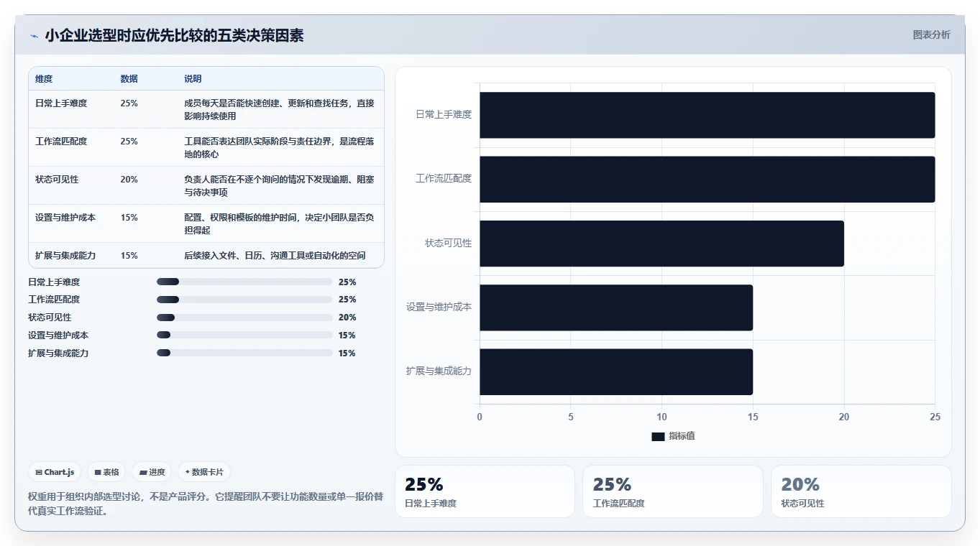Toggle the 指标值 legend color box
The width and height of the screenshot is (980, 546).
(x=658, y=436)
